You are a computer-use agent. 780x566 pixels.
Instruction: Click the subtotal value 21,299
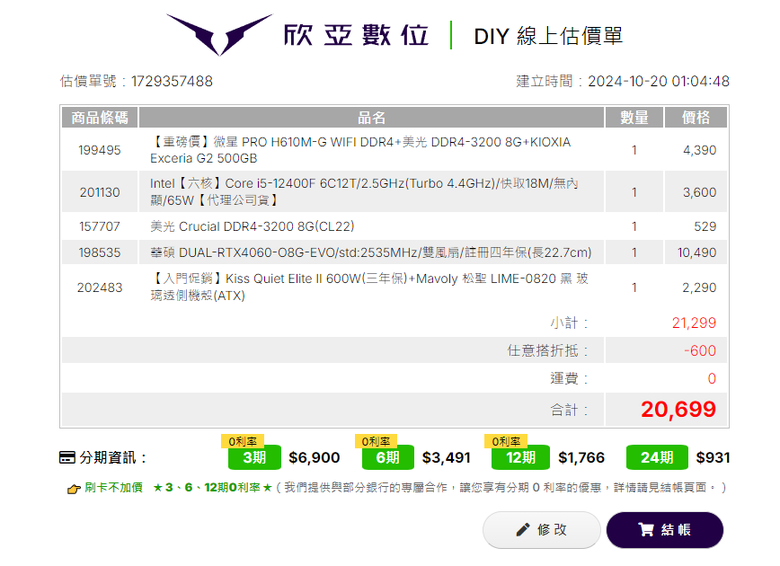(694, 323)
